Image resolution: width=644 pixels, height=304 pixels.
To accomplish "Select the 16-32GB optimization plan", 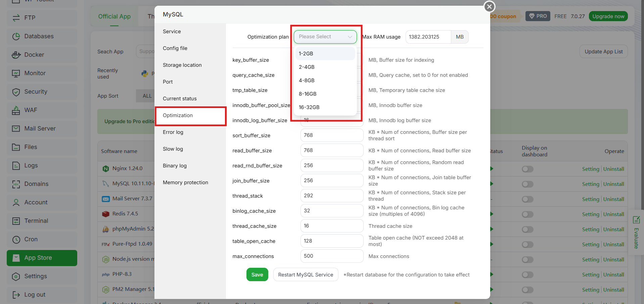I will 325,107.
